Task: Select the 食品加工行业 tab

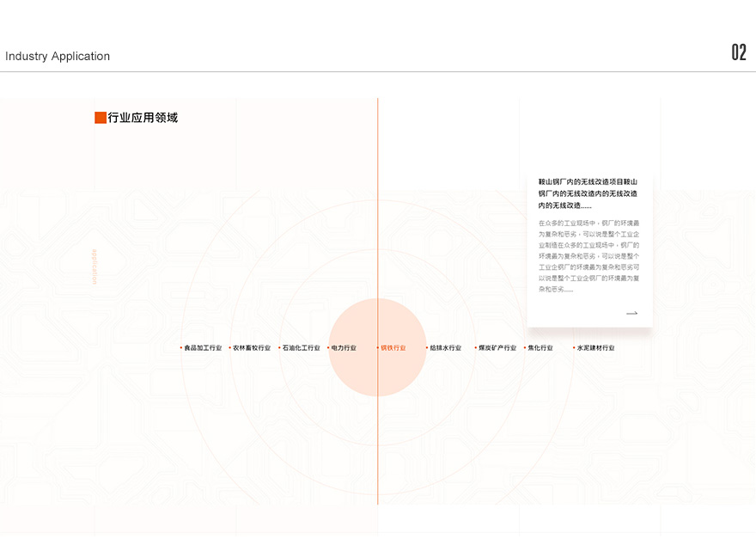Action: [x=203, y=348]
